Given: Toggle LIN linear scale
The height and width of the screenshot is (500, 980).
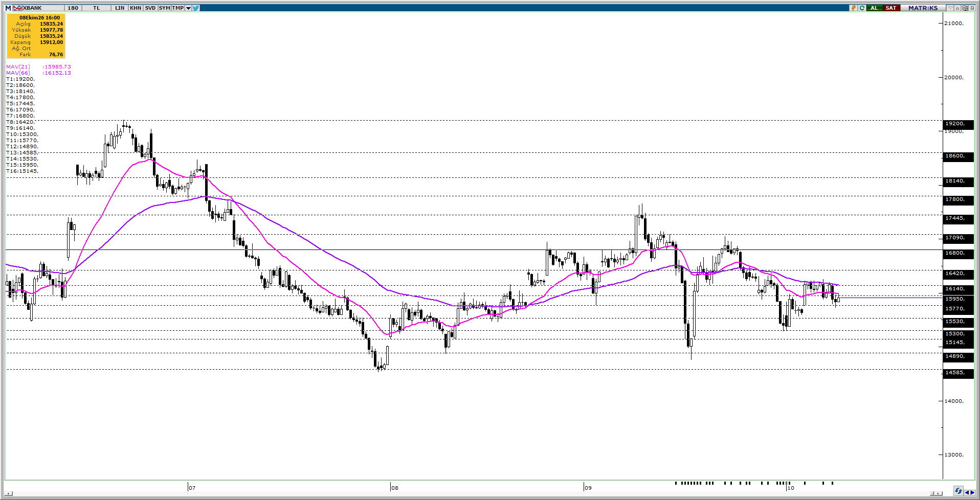Looking at the screenshot, I should (x=120, y=8).
